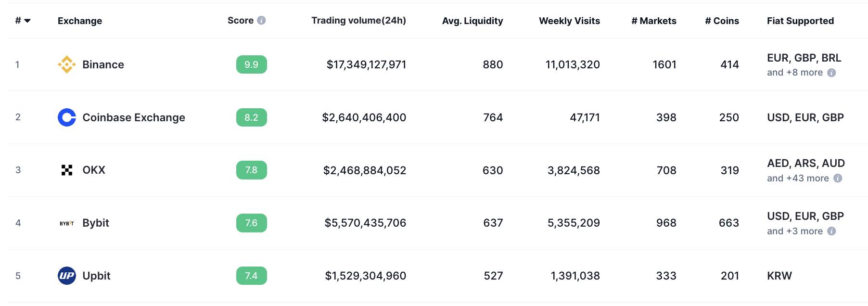Click the Upbit logo icon
The image size is (868, 306).
67,276
